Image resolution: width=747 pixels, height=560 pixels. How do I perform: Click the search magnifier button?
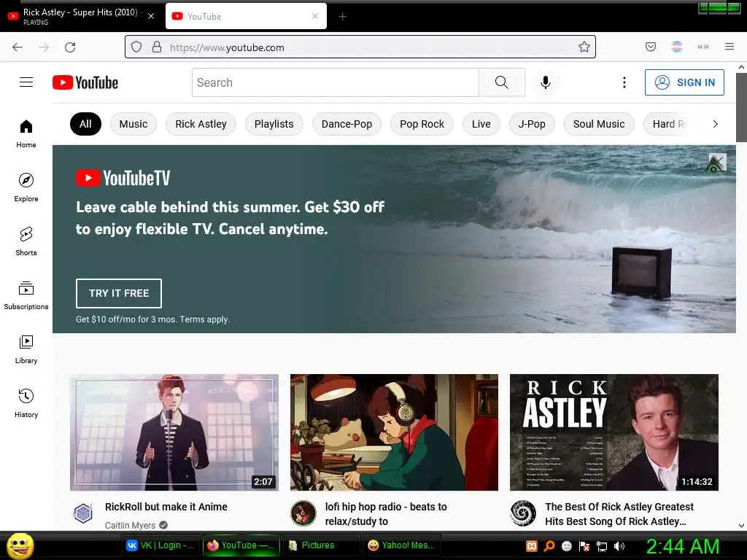502,82
